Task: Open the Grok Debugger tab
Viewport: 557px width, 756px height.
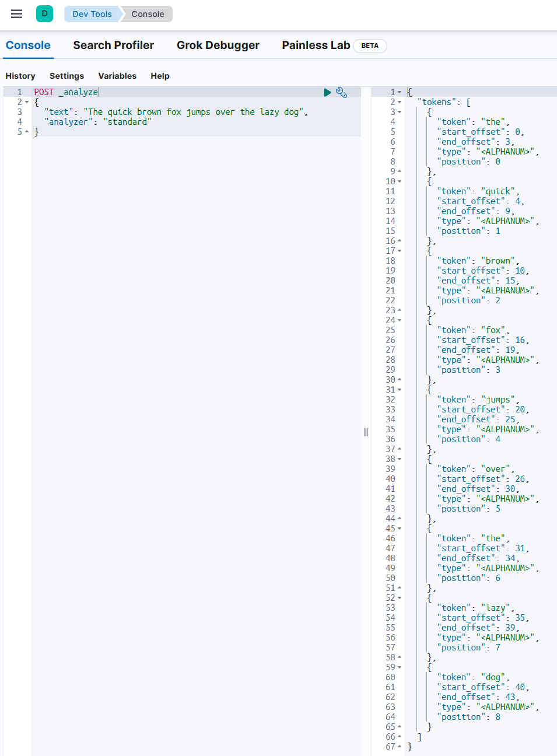Action: 218,45
